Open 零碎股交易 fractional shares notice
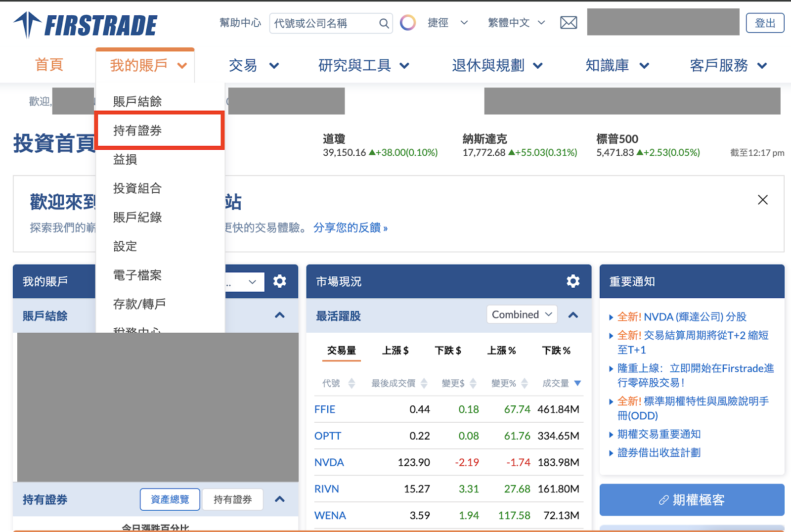Screen dimensions: 791x532 click(x=696, y=375)
